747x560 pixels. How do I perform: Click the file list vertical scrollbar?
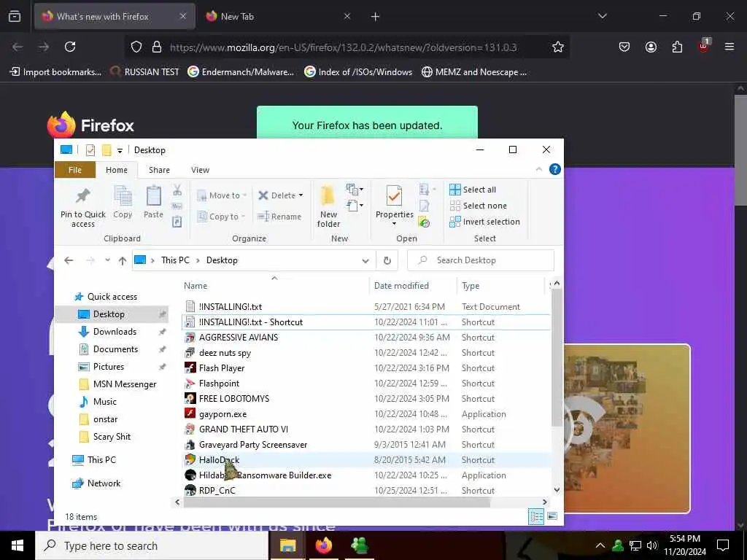pos(557,358)
